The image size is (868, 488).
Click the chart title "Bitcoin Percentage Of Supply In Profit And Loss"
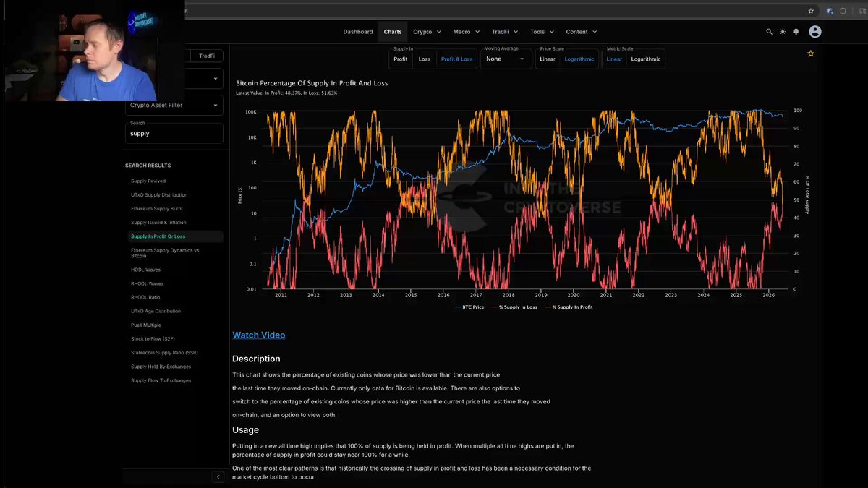point(312,83)
